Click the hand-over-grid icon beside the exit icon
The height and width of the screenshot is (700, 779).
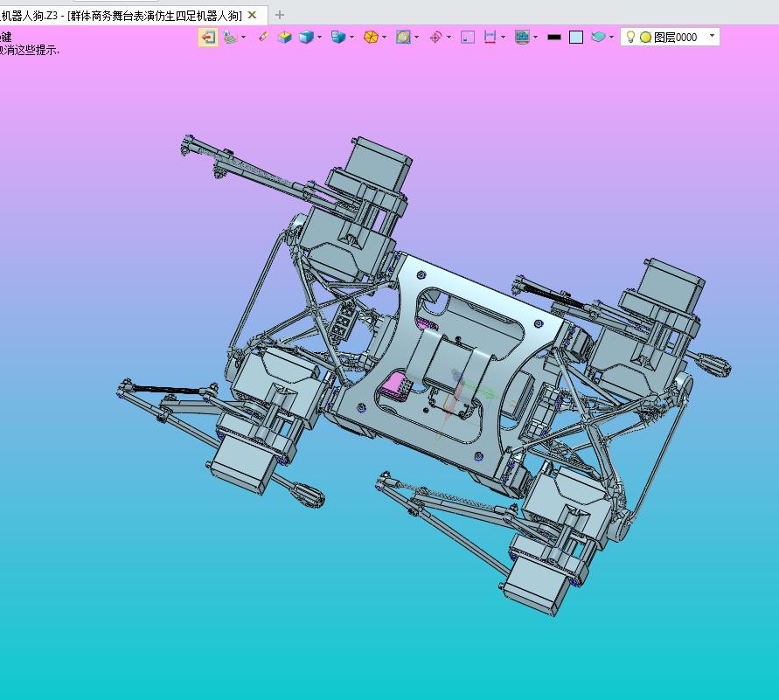tap(230, 37)
